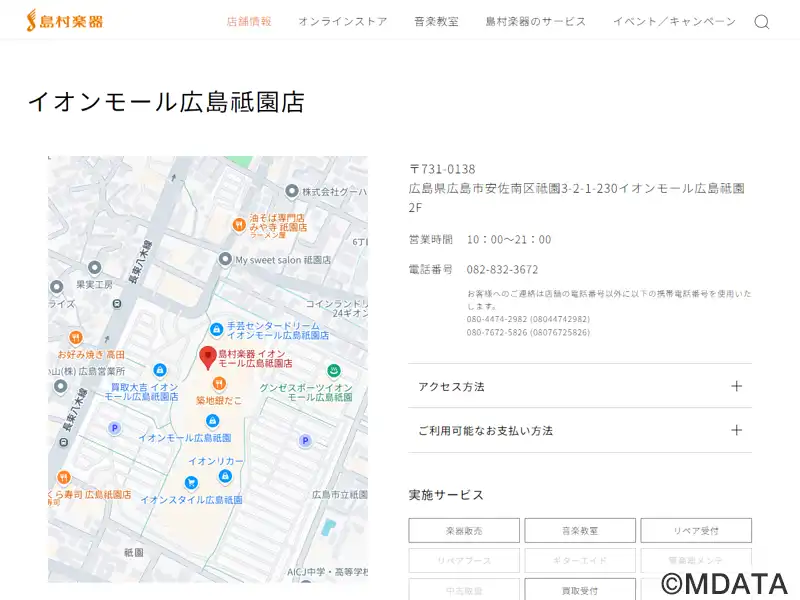Select My sweet salon 祇園店 marker
This screenshot has width=800, height=600.
(x=225, y=259)
